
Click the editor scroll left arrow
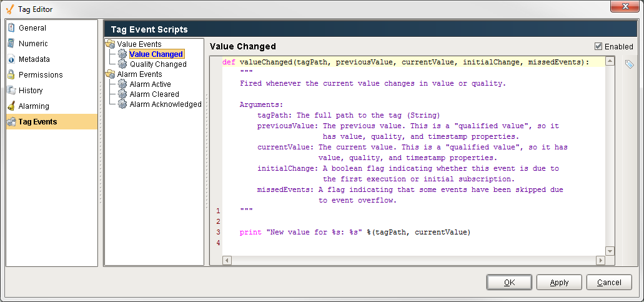click(x=227, y=260)
